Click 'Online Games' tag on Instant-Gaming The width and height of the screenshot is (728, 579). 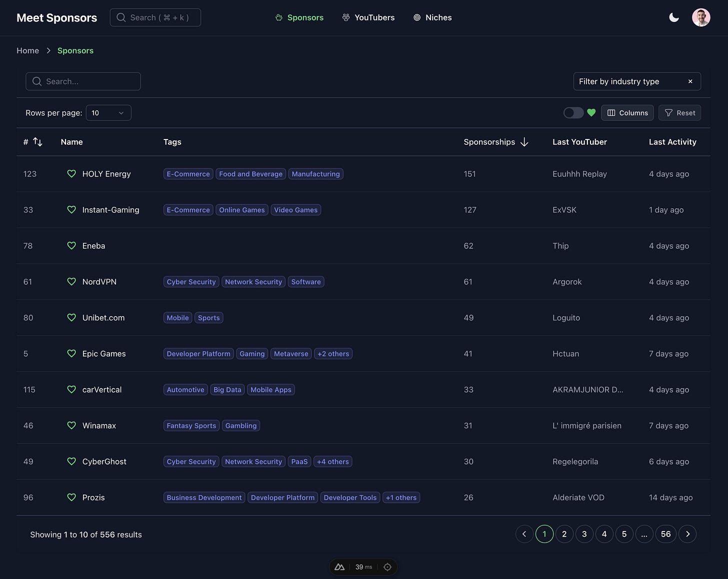pos(242,209)
